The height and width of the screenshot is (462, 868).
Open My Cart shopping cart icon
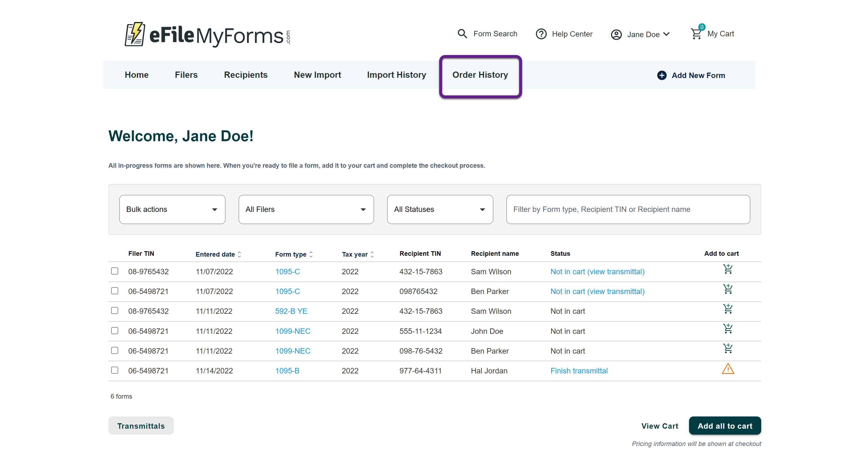pyautogui.click(x=696, y=34)
